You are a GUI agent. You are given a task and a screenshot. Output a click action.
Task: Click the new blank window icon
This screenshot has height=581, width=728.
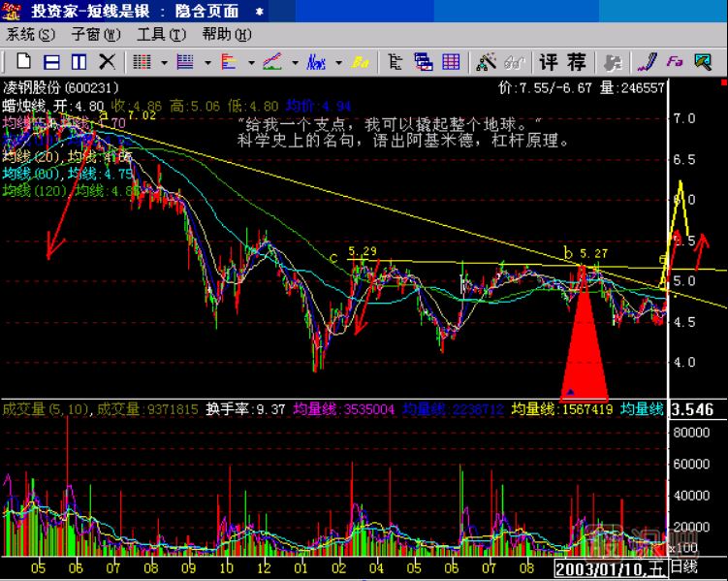click(x=21, y=63)
